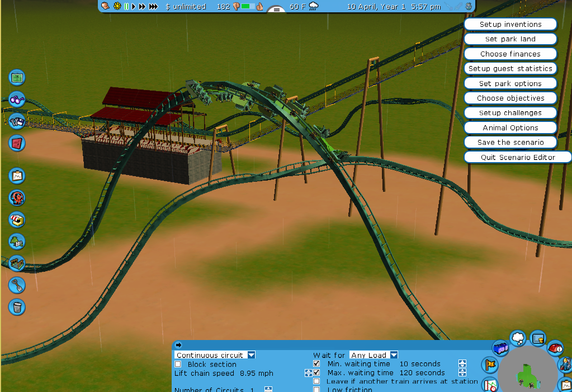Click the trash can delete tool
Image resolution: width=572 pixels, height=392 pixels.
click(17, 307)
